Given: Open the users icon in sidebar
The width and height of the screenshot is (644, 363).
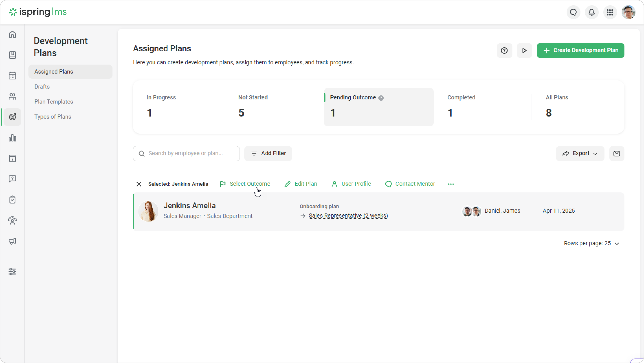Looking at the screenshot, I should 12,97.
